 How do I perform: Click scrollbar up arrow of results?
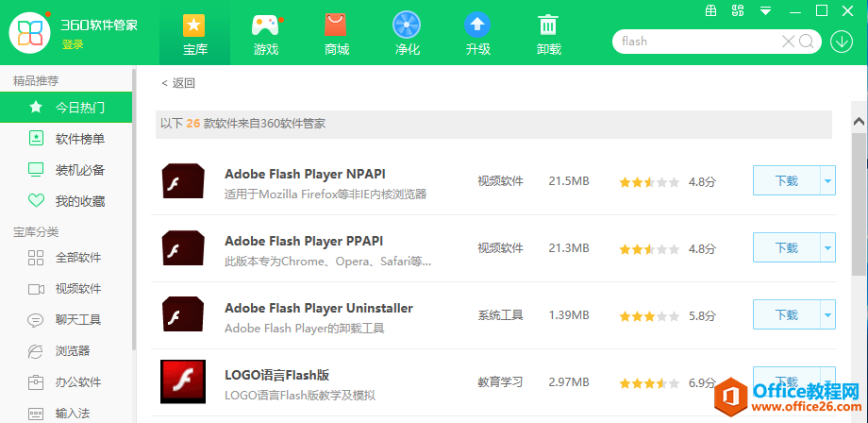(x=860, y=121)
